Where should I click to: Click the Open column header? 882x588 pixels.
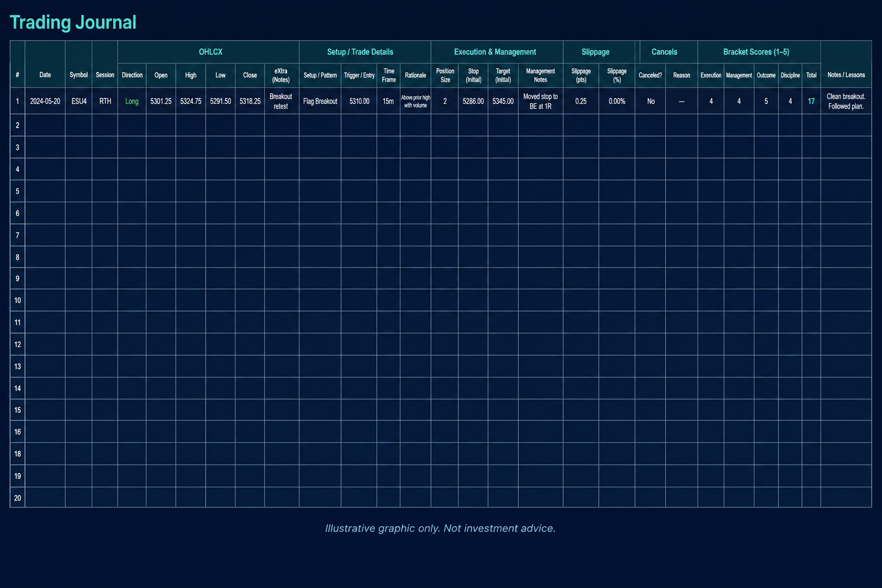point(161,75)
